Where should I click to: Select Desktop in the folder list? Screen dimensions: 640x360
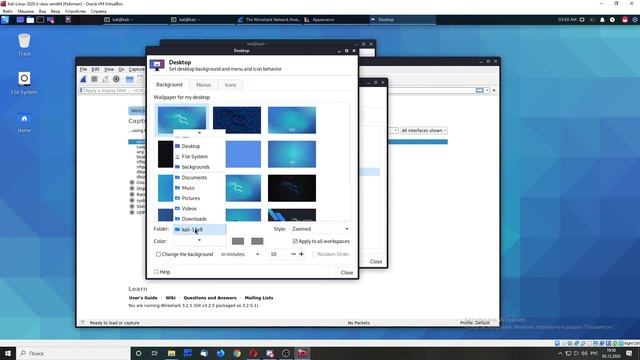(x=199, y=146)
